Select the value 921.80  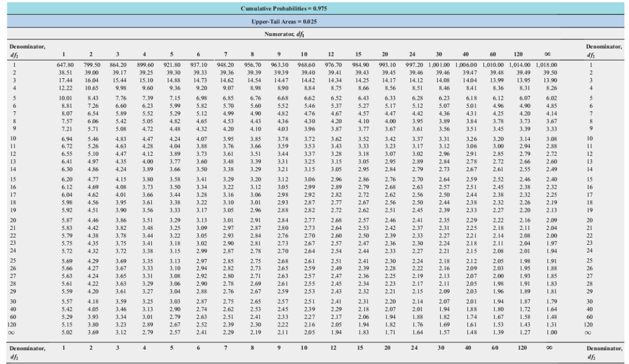(x=172, y=65)
